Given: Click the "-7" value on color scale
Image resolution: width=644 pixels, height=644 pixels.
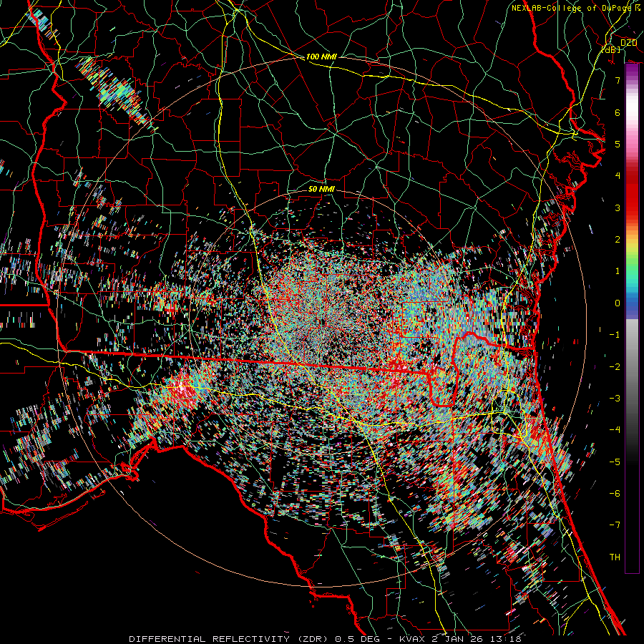Looking at the screenshot, I should point(615,525).
